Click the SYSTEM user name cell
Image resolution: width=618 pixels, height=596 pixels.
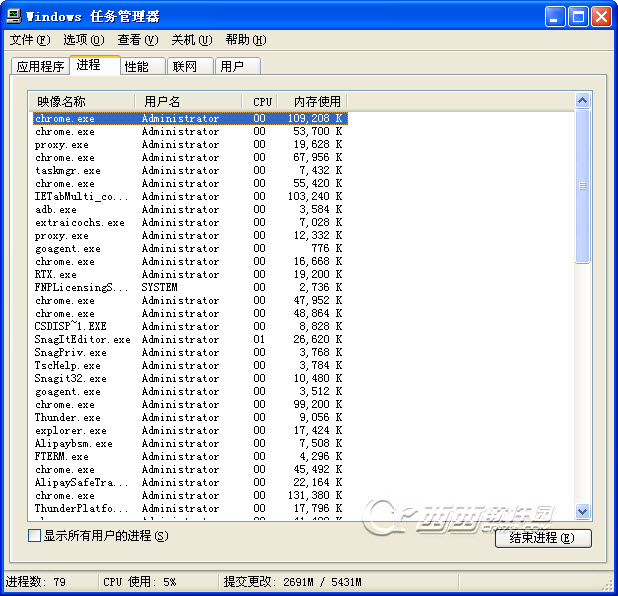[x=159, y=287]
